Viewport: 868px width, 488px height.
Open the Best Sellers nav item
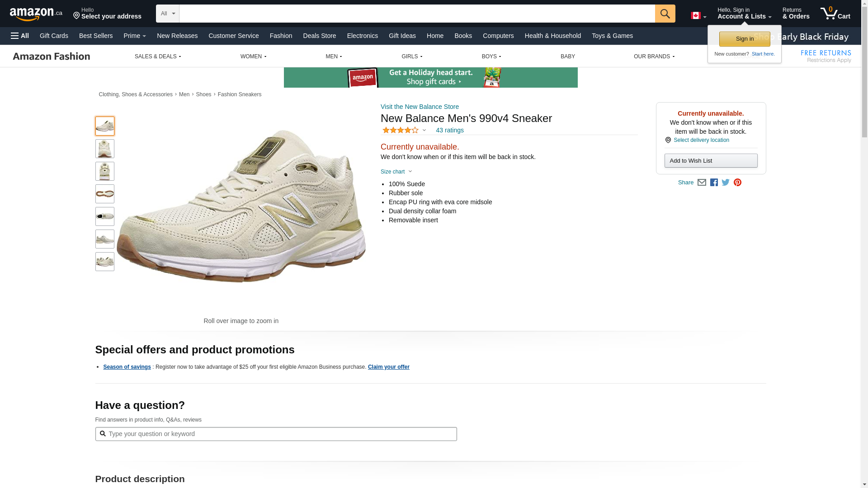[x=96, y=36]
